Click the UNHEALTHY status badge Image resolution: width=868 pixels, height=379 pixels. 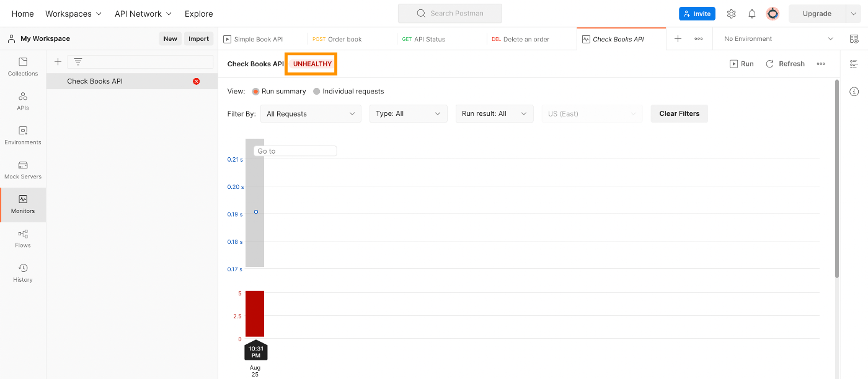312,64
